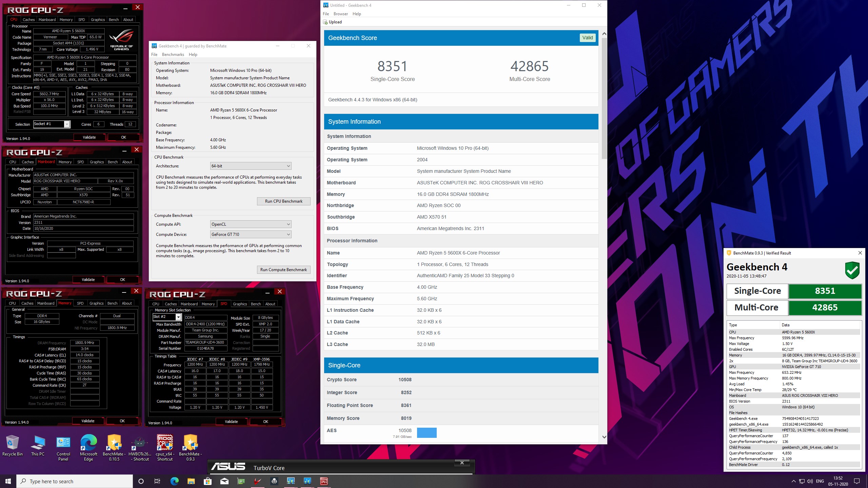Open the Compute Device GeForce GT 710 dropdown
Image resolution: width=868 pixels, height=488 pixels.
(251, 235)
